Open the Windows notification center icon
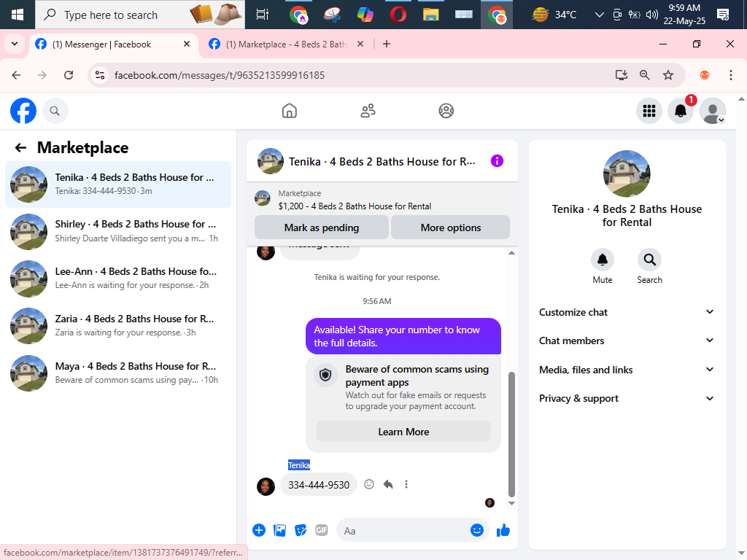The width and height of the screenshot is (747, 560). click(723, 15)
